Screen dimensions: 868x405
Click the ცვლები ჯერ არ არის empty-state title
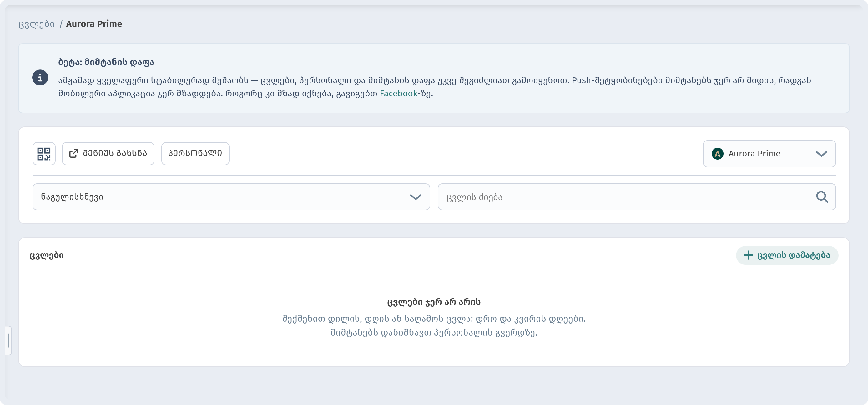(434, 302)
